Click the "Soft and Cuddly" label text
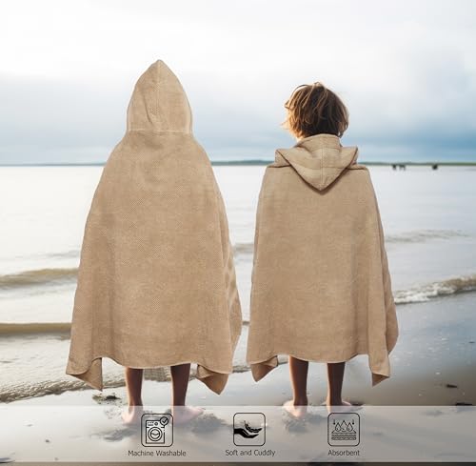Image resolution: width=476 pixels, height=466 pixels. (x=250, y=453)
